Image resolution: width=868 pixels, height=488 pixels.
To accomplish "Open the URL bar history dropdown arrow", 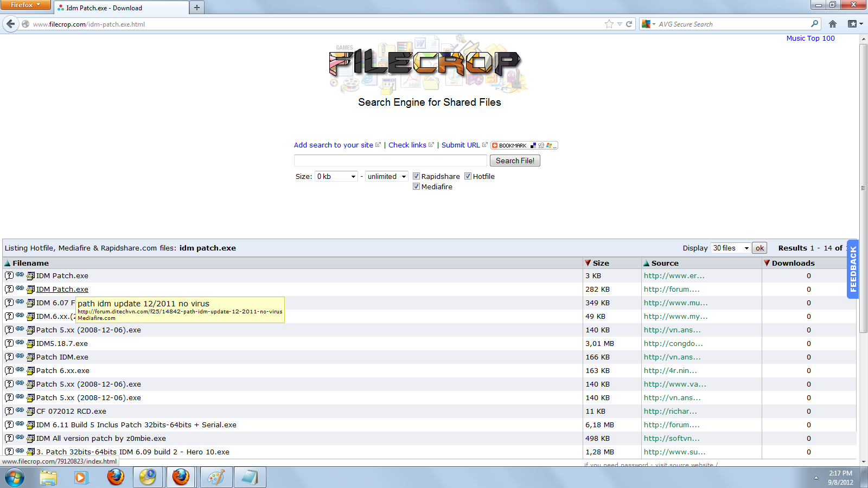I will (620, 24).
